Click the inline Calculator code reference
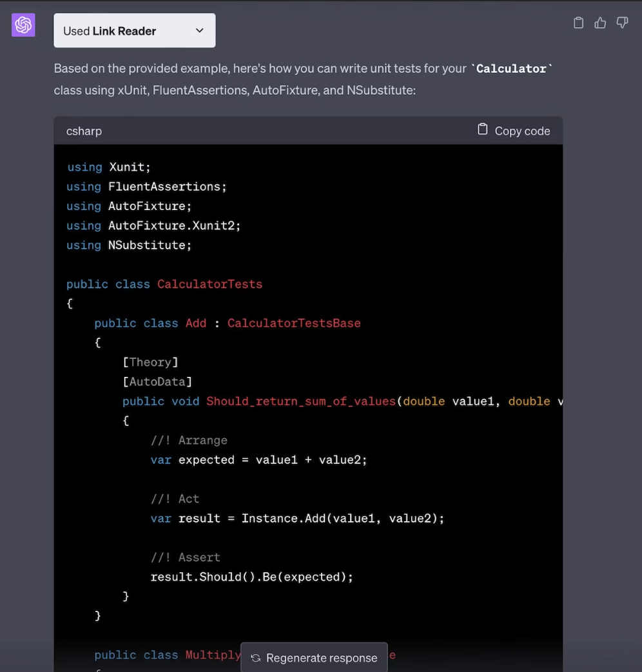 pyautogui.click(x=511, y=68)
